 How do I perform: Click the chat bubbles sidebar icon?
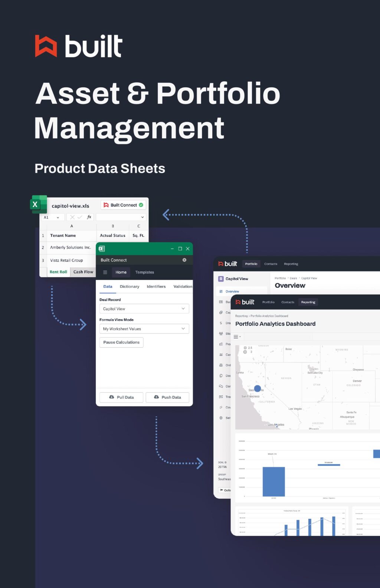coord(221,386)
